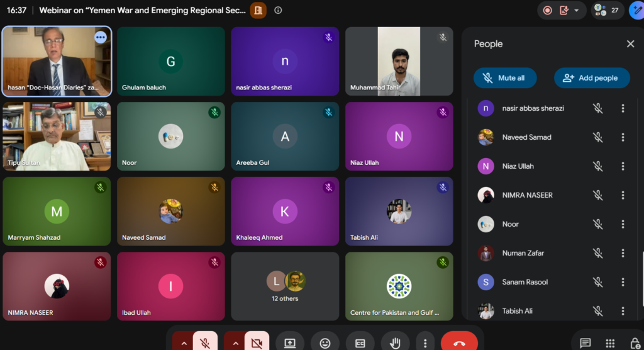This screenshot has width=644, height=350.
Task: Click Ghulam baluch's tile
Action: click(x=171, y=61)
